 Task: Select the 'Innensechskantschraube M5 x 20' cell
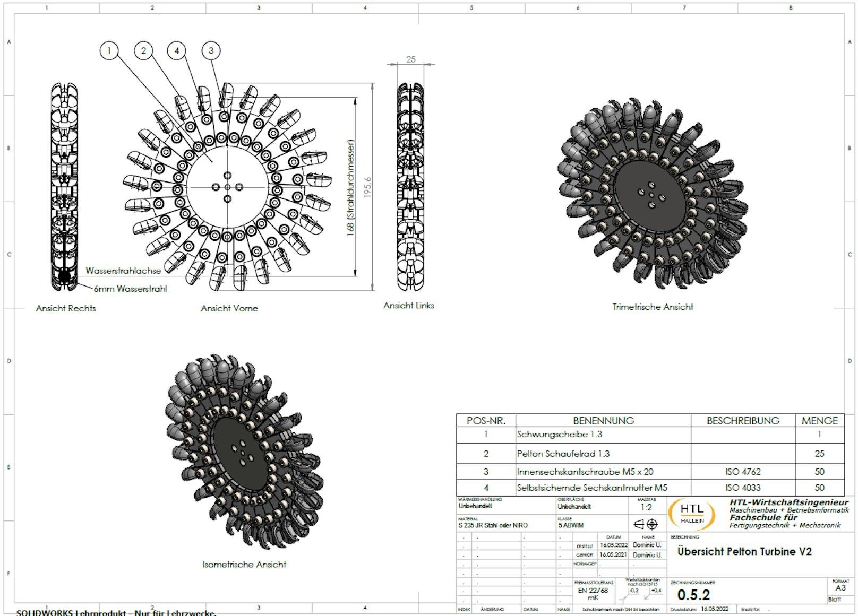[x=603, y=472]
